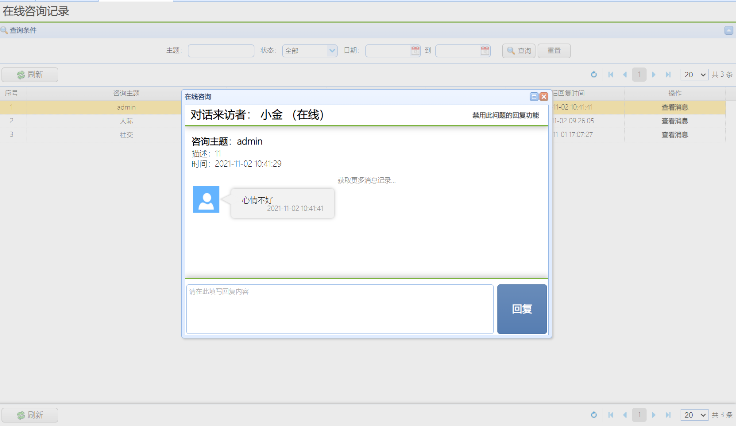Click the 重置 reset button
The height and width of the screenshot is (426, 737).
pos(553,50)
